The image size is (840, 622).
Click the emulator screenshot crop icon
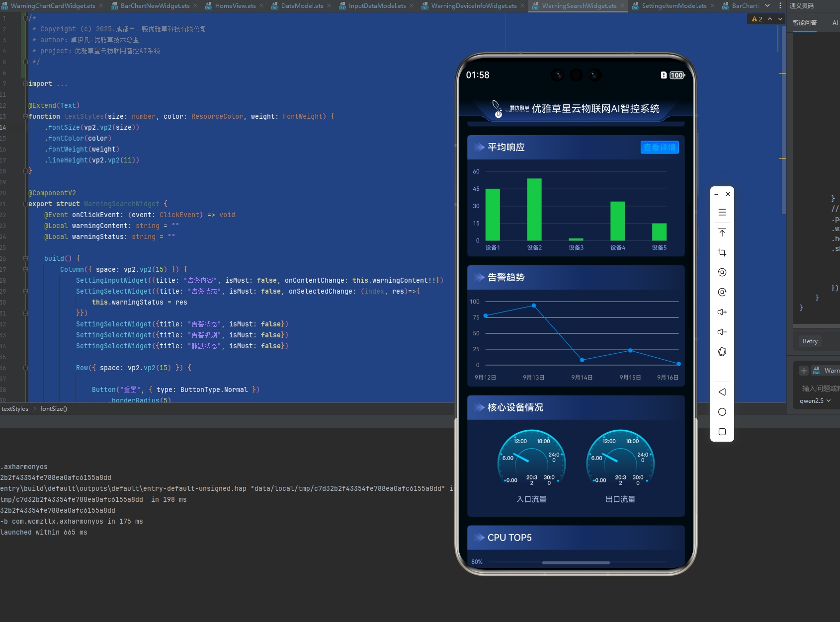point(722,252)
